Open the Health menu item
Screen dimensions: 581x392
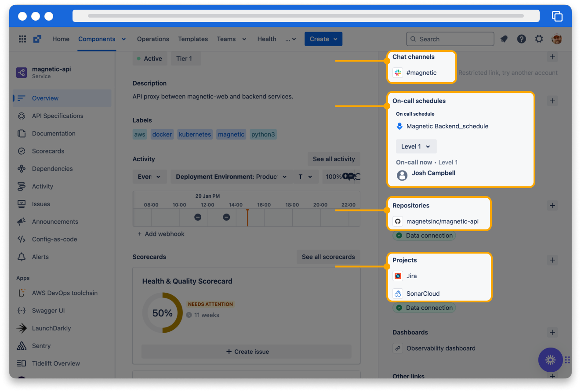[267, 39]
